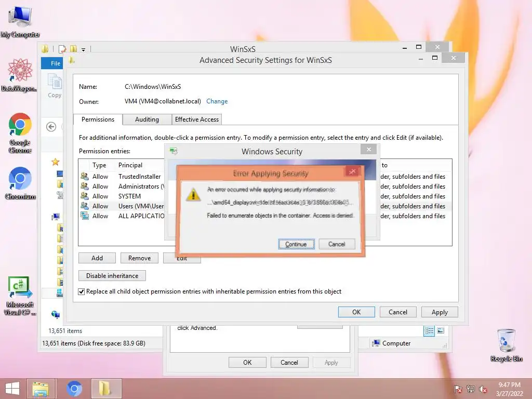Toggle Replace all child object permission entries
Screen dimensions: 532x399
point(82,291)
